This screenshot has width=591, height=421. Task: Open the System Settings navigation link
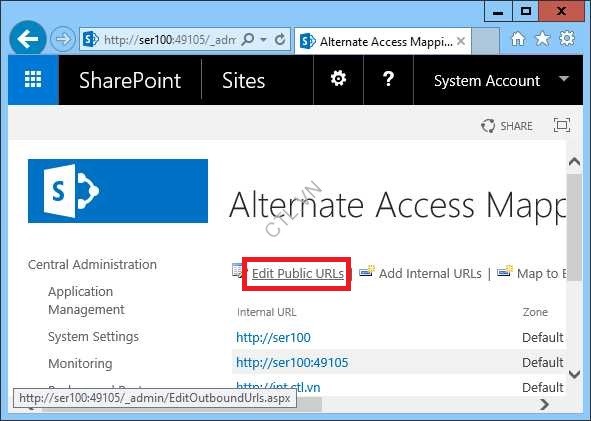click(93, 337)
